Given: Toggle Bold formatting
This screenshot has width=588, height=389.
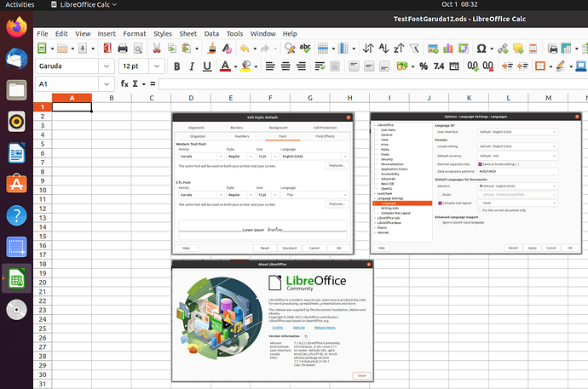Looking at the screenshot, I should tap(176, 66).
